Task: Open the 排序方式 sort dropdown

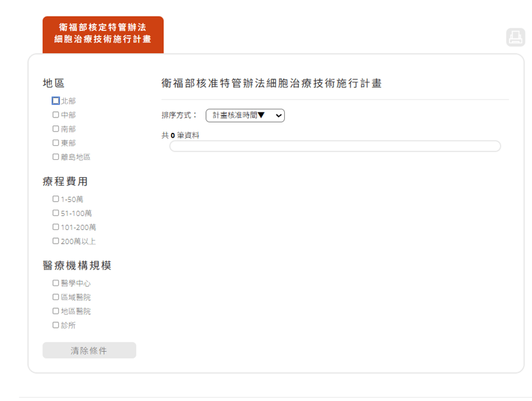Action: coord(245,116)
